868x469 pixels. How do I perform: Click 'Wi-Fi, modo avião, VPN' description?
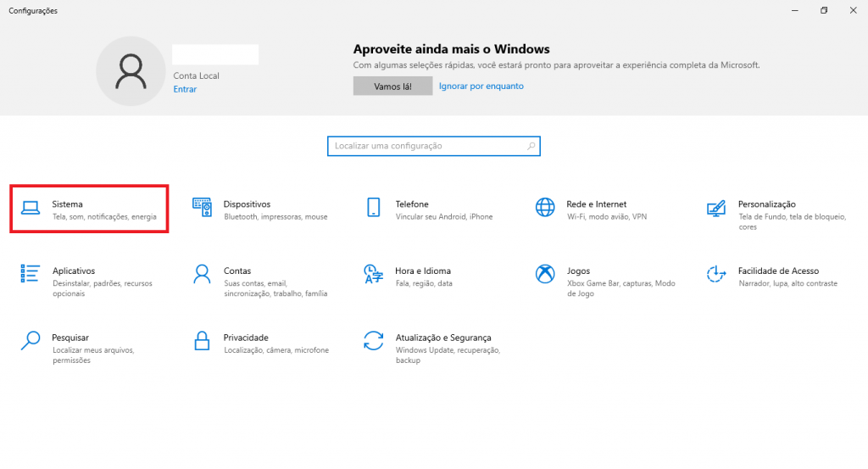pos(607,216)
